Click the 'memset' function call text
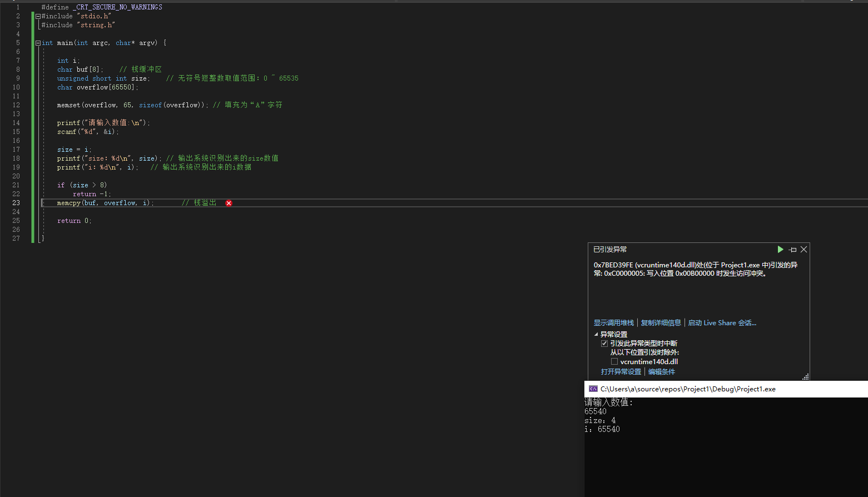The height and width of the screenshot is (497, 868). (69, 105)
